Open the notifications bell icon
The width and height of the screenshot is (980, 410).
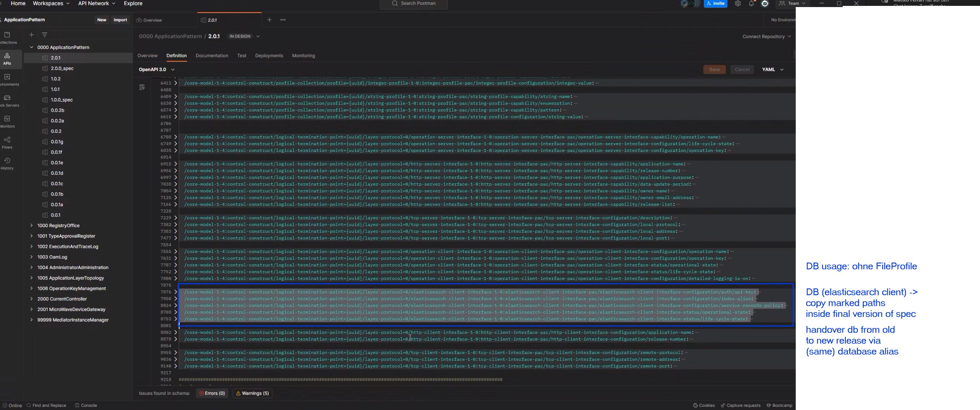(751, 4)
